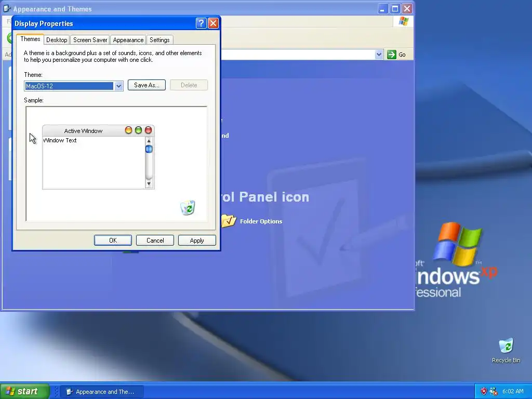Viewport: 532px width, 399px height.
Task: Click the network tray icon
Action: coord(494,391)
